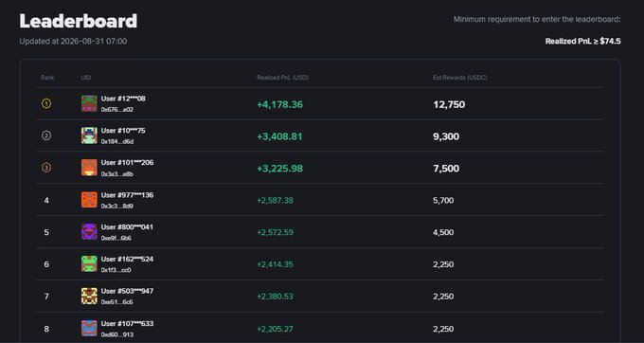The height and width of the screenshot is (343, 644).
Task: Click rank number 4
Action: pos(46,201)
